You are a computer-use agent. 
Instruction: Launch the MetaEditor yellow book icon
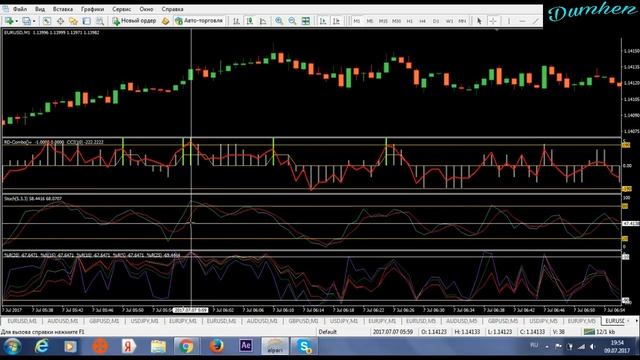[x=165, y=21]
